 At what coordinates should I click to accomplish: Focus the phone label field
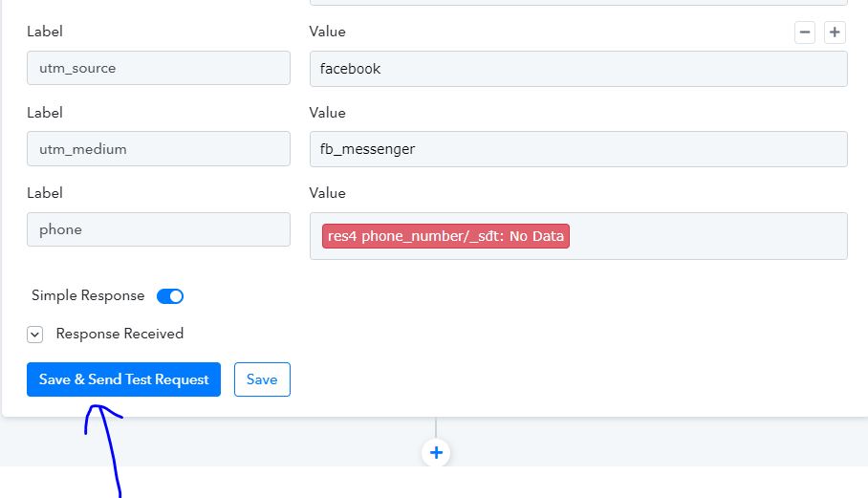159,229
